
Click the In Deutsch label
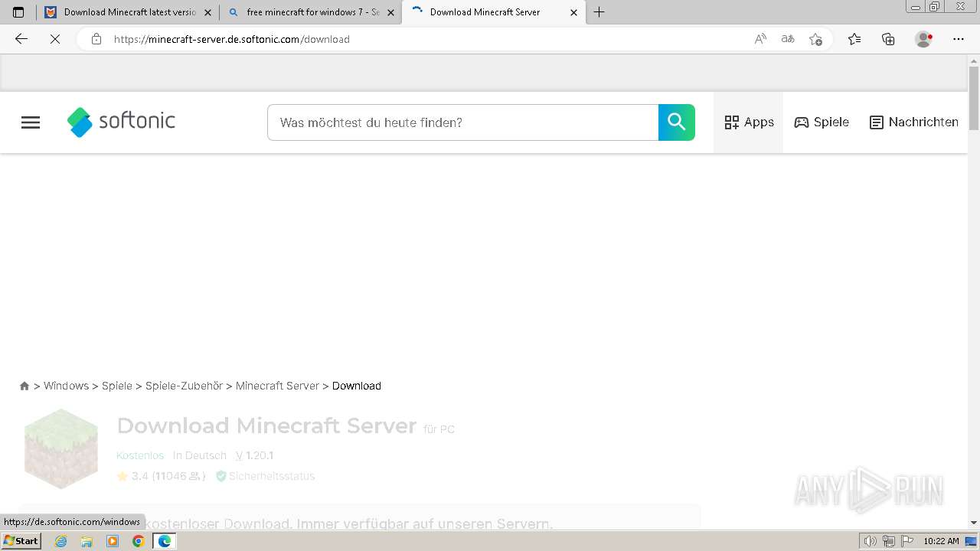(x=200, y=455)
